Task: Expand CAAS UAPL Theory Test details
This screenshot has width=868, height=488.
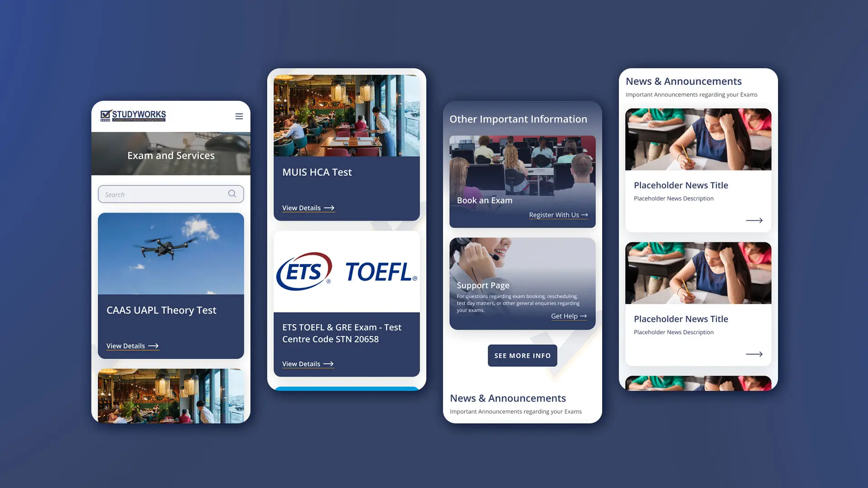Action: point(132,346)
